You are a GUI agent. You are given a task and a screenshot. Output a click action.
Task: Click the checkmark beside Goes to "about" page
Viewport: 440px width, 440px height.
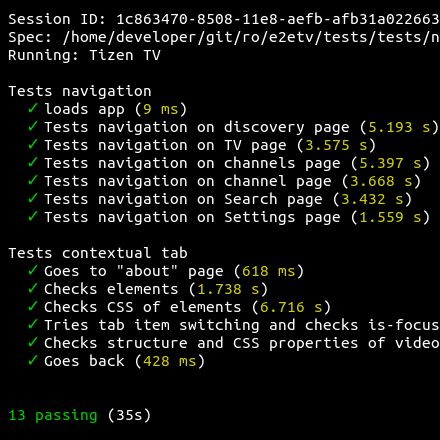point(33,270)
